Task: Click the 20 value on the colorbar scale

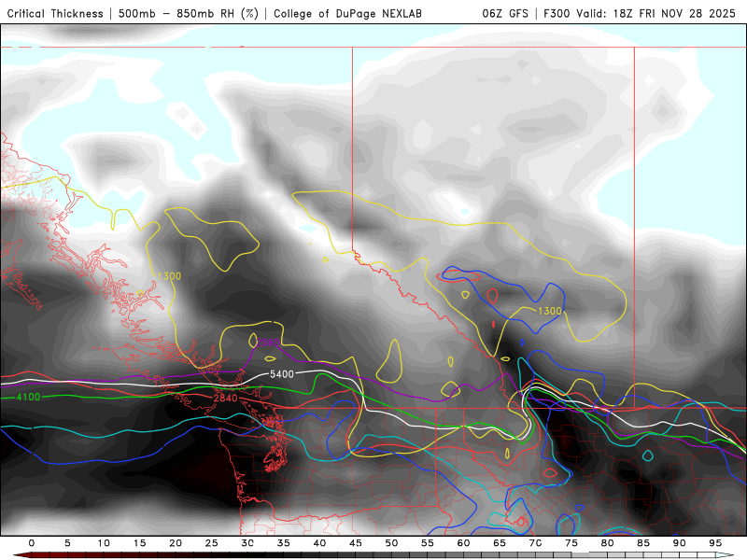Action: [176, 543]
